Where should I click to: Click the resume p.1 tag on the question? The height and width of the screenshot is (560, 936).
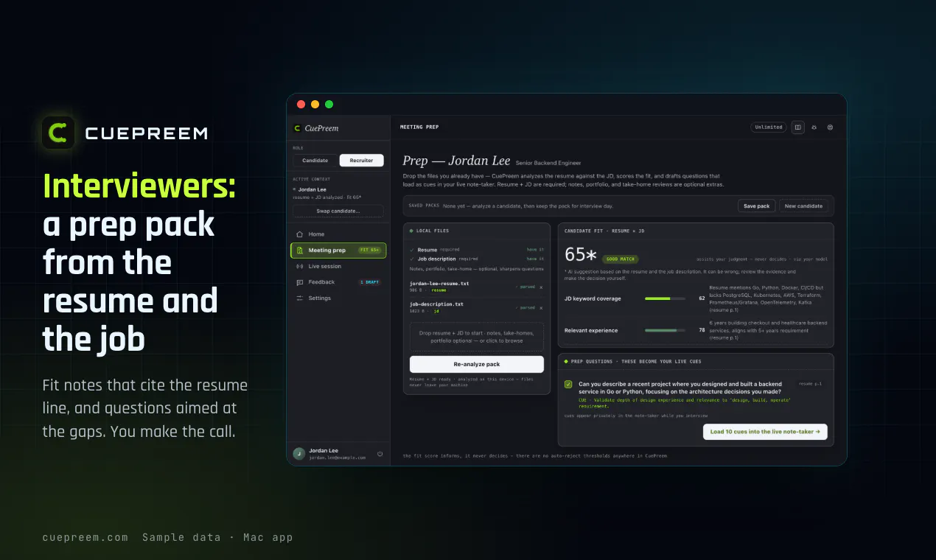(x=811, y=384)
